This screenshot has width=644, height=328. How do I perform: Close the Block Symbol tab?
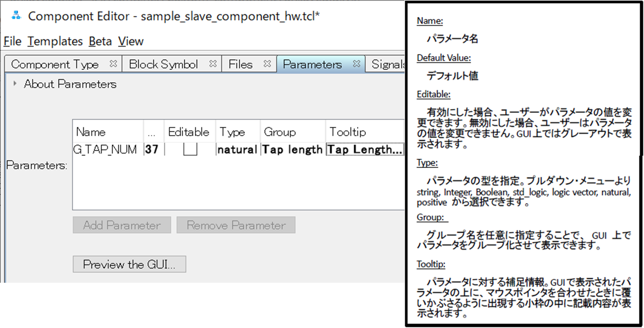(x=213, y=64)
